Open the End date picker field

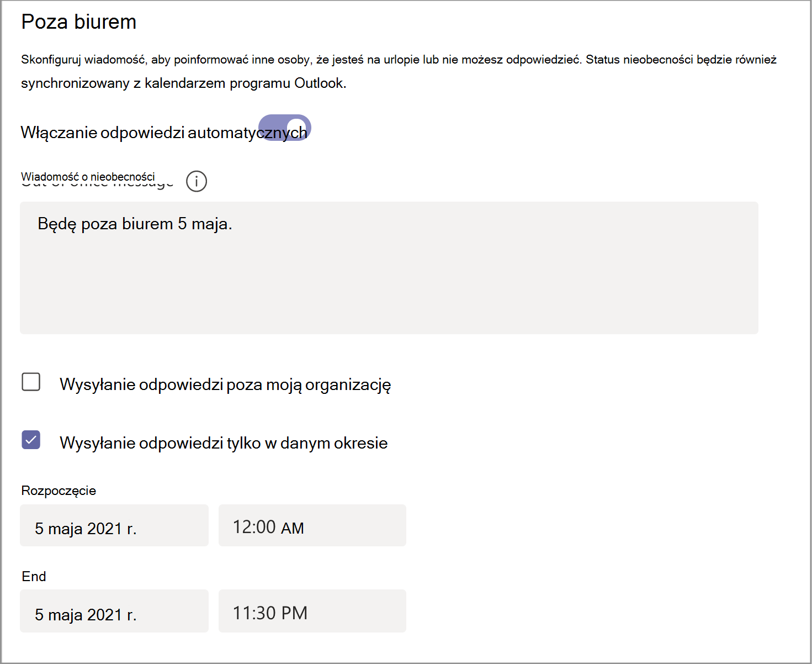point(114,611)
